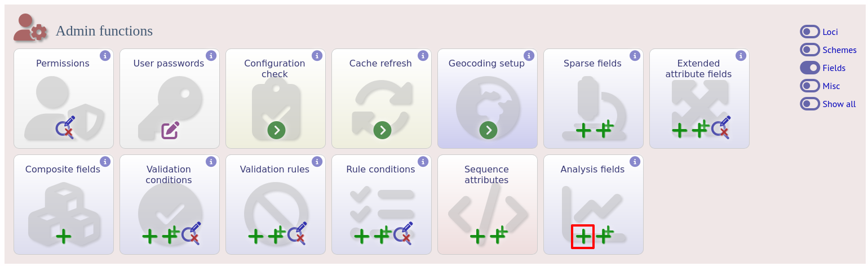Show info for the Sparse fields card

(635, 56)
